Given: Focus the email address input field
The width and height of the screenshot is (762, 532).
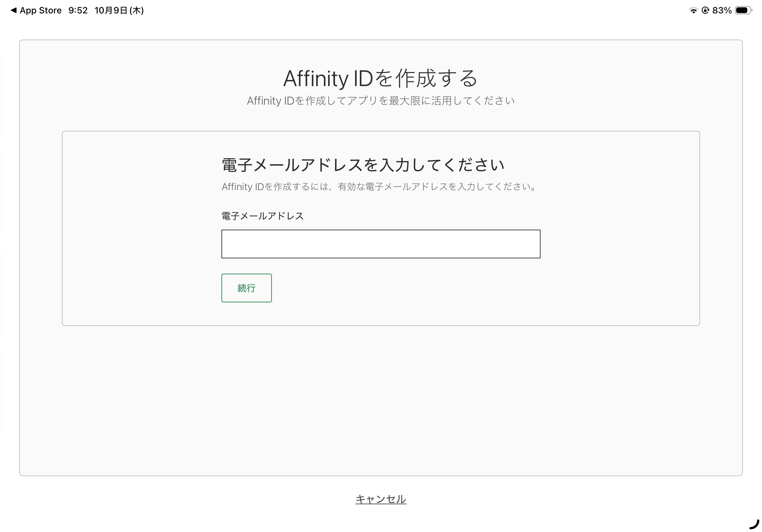Looking at the screenshot, I should (x=381, y=244).
